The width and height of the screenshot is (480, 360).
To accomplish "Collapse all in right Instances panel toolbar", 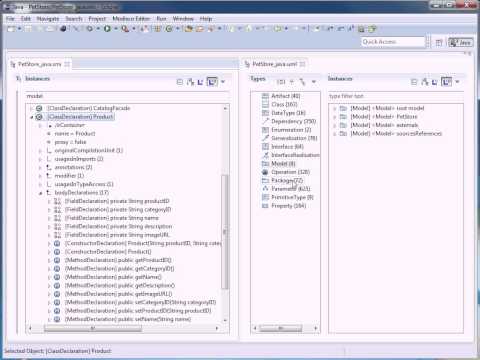I will pyautogui.click(x=414, y=82).
